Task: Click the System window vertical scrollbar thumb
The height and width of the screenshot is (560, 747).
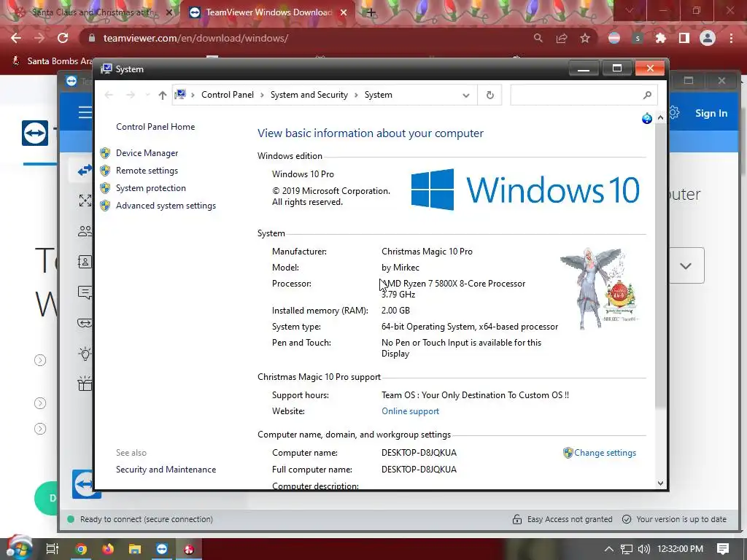Action: coord(660,265)
